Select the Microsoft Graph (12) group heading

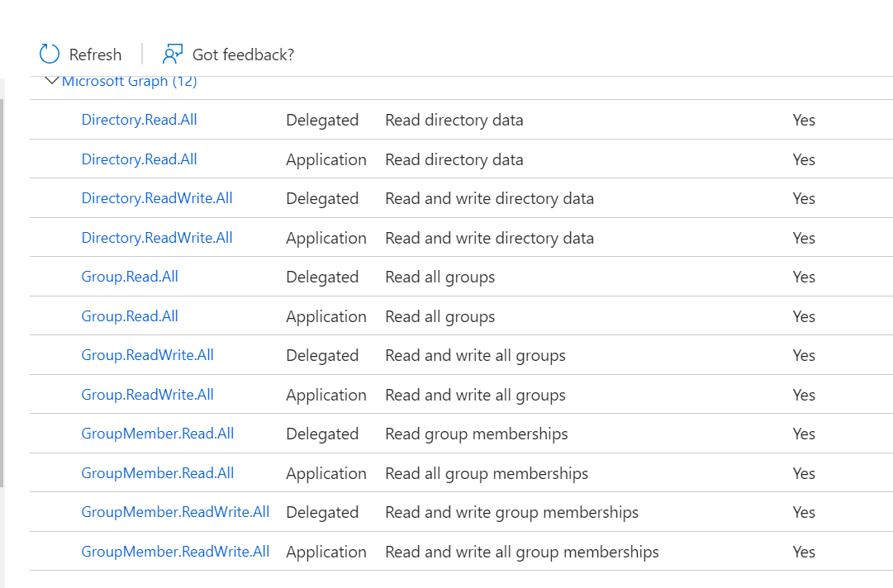click(129, 81)
